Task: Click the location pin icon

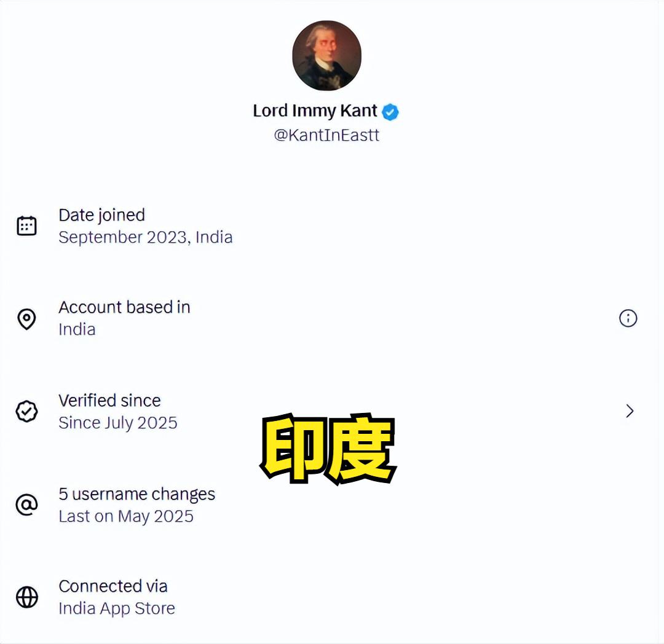Action: [26, 318]
